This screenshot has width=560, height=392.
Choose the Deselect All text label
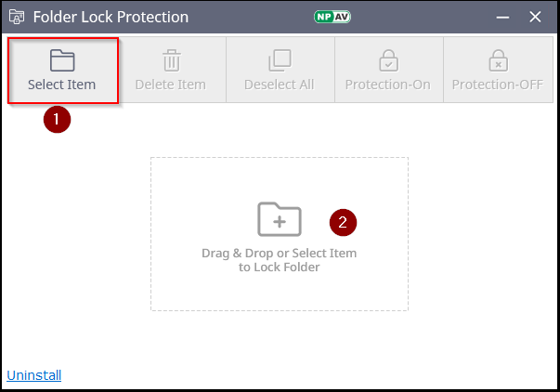point(280,85)
